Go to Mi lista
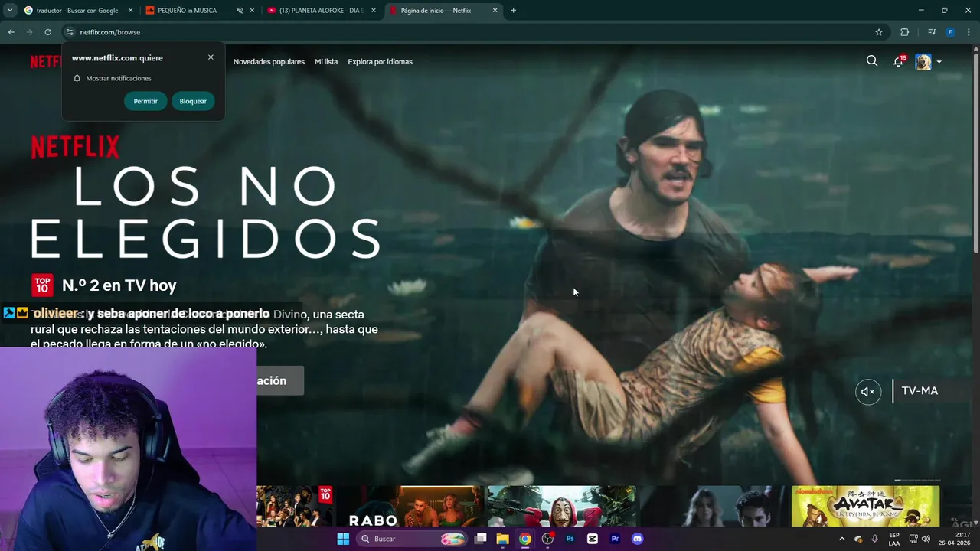This screenshot has width=980, height=551. click(x=326, y=62)
